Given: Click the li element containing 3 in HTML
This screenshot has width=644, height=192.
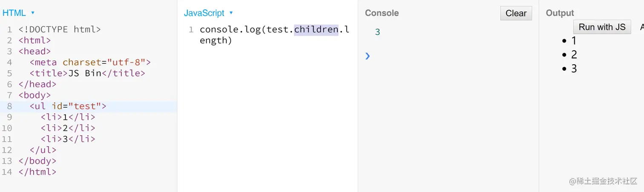Looking at the screenshot, I should point(68,139).
